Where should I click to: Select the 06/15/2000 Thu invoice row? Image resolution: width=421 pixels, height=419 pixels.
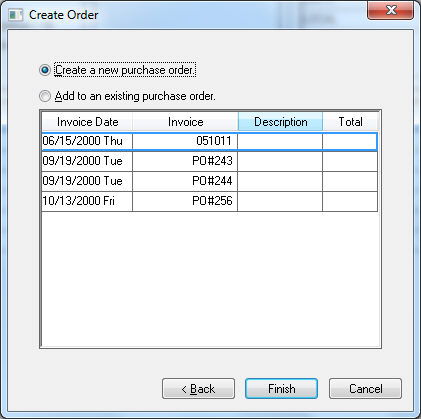210,141
